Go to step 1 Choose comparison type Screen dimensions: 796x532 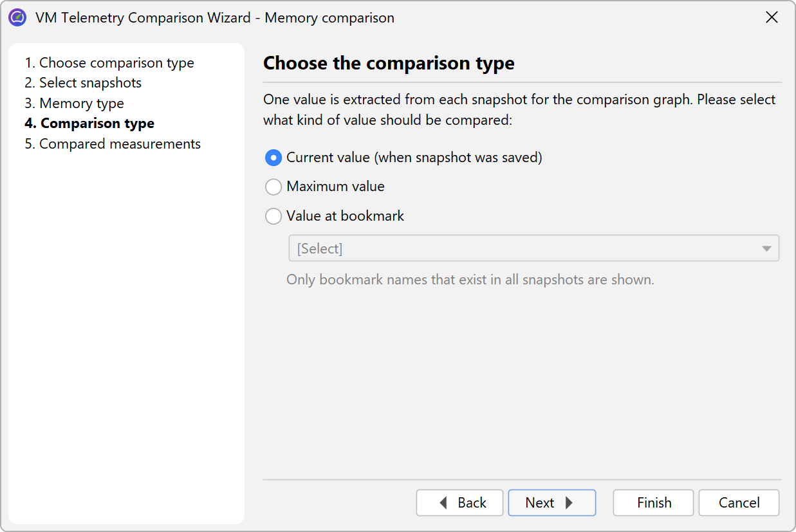tap(109, 63)
